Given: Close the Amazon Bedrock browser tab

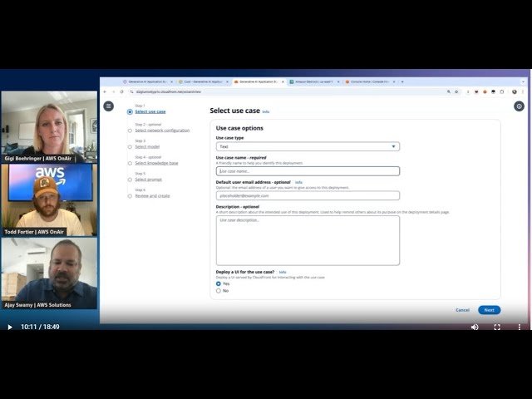Looking at the screenshot, I should [x=338, y=81].
